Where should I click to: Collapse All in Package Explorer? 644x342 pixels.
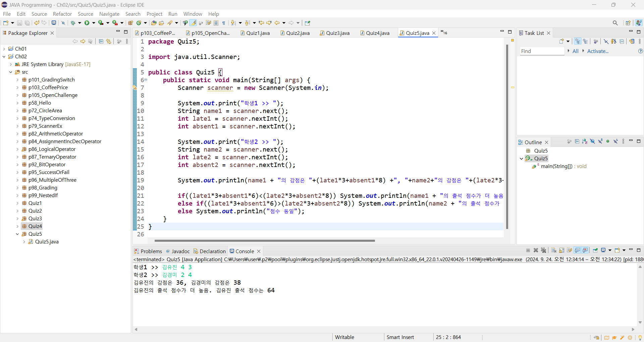coord(101,41)
